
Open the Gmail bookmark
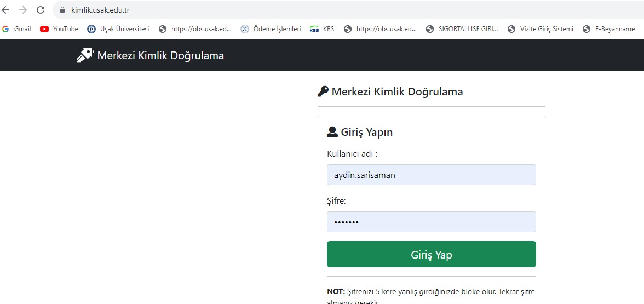tap(17, 29)
